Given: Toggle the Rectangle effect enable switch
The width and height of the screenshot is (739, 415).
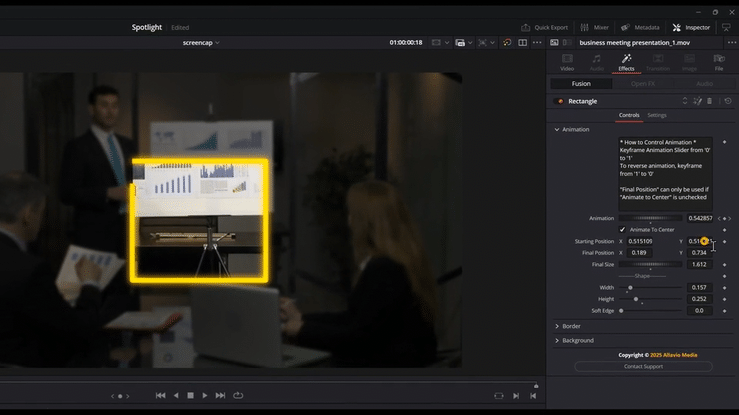Looking at the screenshot, I should [560, 101].
